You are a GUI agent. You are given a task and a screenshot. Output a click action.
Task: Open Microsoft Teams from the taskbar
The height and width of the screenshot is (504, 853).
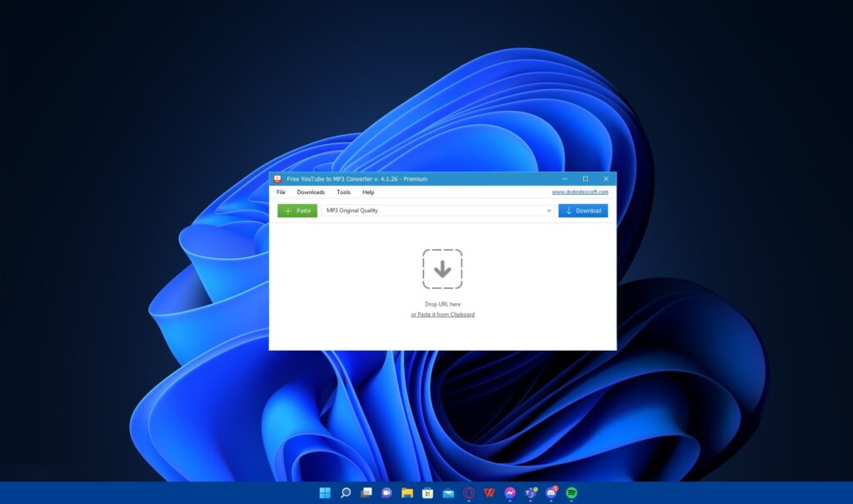(x=531, y=493)
